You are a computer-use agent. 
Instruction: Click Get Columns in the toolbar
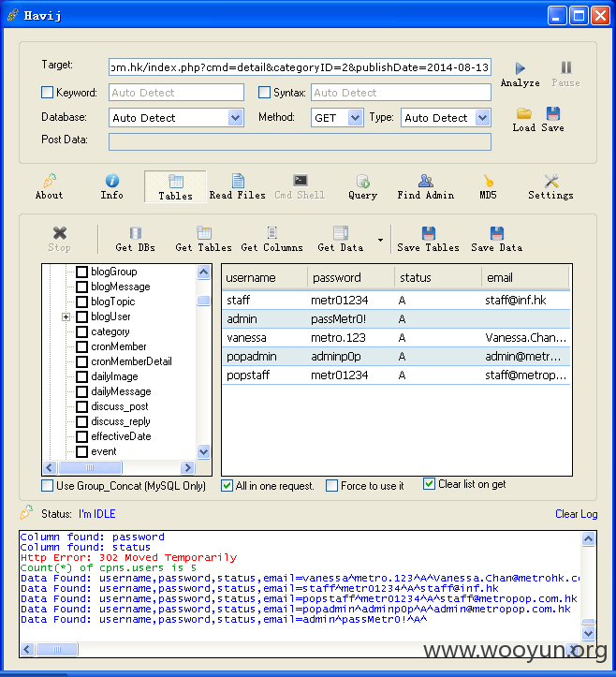coord(271,239)
